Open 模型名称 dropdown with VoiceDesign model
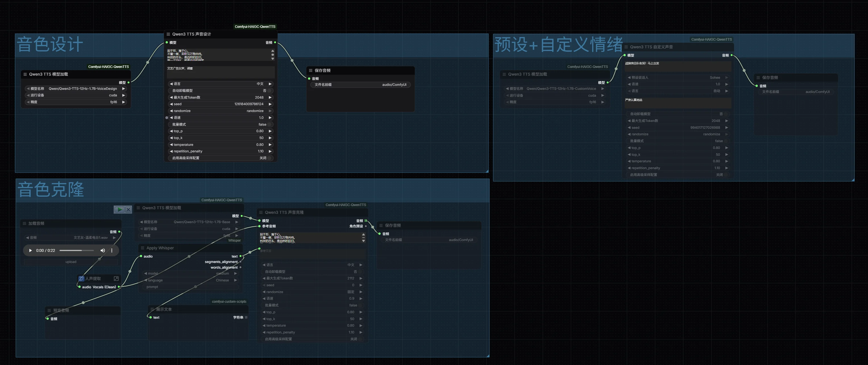 (76, 89)
